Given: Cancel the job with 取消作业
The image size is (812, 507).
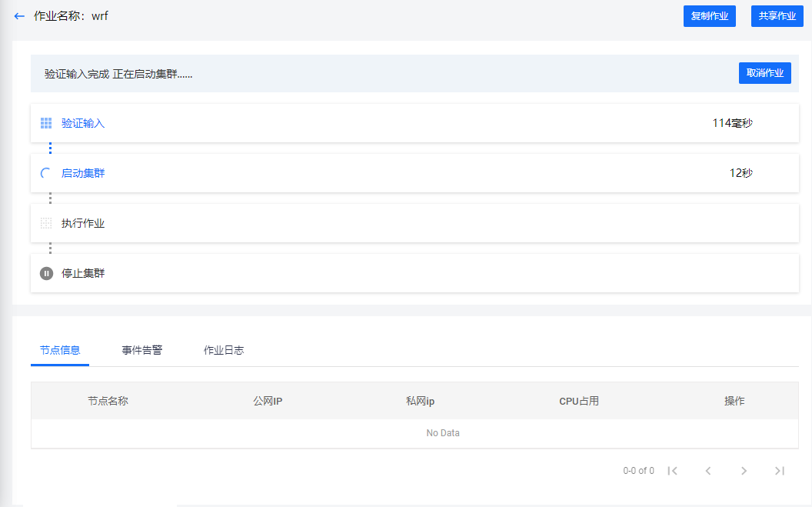Looking at the screenshot, I should click(765, 73).
